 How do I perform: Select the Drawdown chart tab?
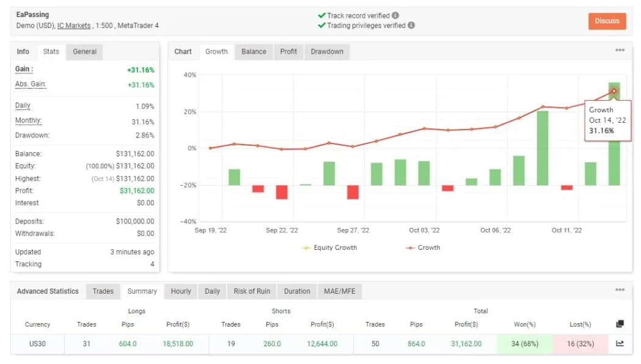coord(327,52)
